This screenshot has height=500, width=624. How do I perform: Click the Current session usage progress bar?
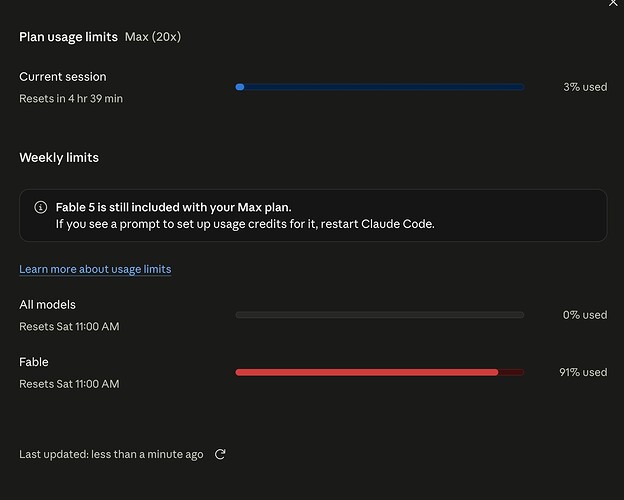[380, 87]
